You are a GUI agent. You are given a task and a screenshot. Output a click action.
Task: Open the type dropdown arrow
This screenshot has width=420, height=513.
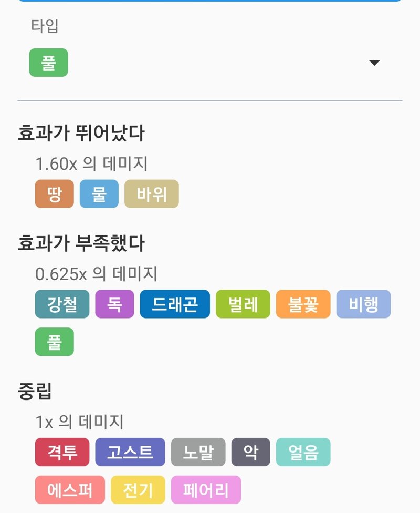374,63
